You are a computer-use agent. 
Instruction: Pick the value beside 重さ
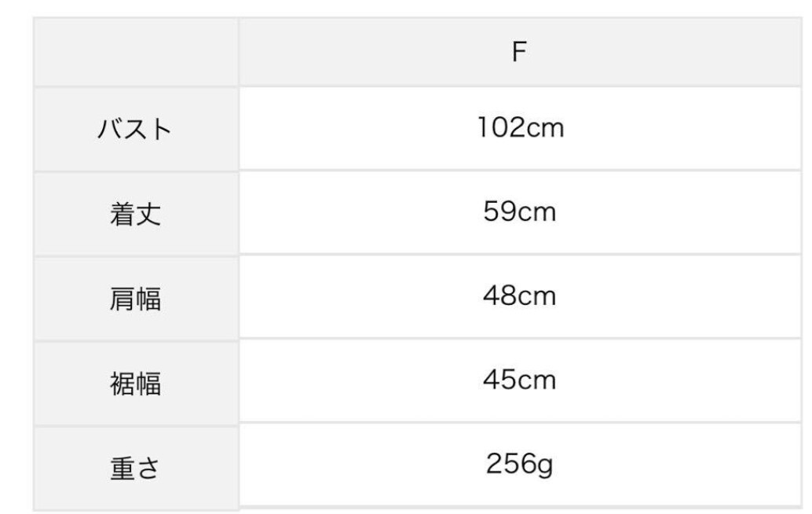(518, 465)
